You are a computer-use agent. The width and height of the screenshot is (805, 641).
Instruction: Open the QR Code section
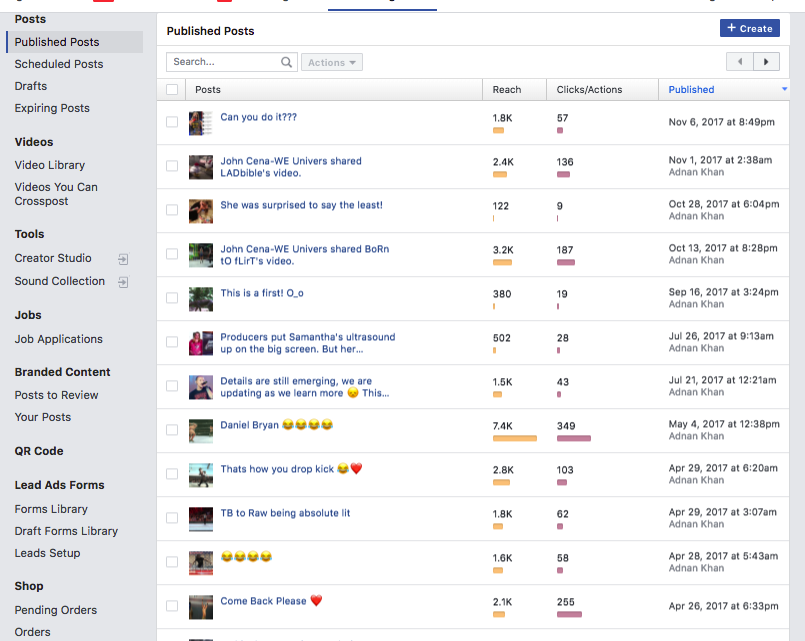point(39,451)
